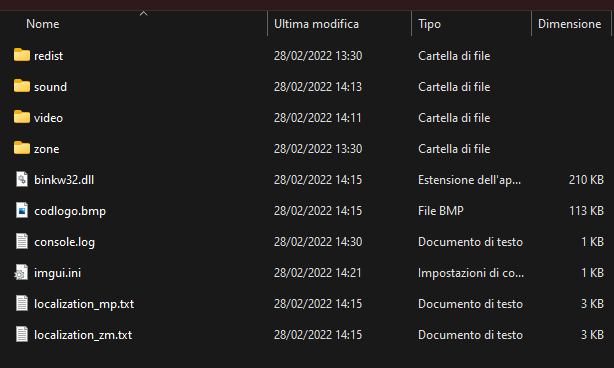
Task: Select the binkw32.dll file icon
Action: [22, 179]
